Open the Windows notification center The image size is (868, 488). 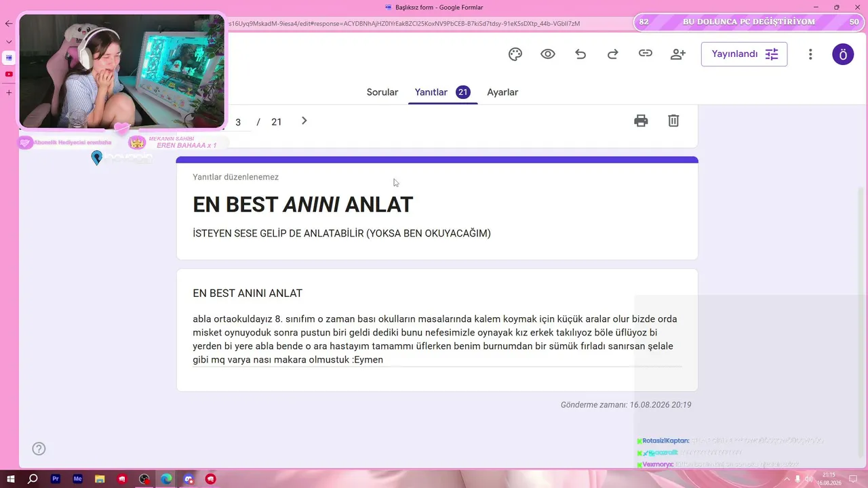[853, 479]
